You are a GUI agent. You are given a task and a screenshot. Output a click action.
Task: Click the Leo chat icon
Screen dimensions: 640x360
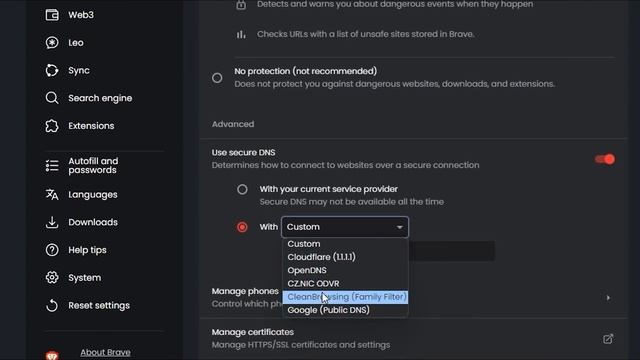coord(52,42)
